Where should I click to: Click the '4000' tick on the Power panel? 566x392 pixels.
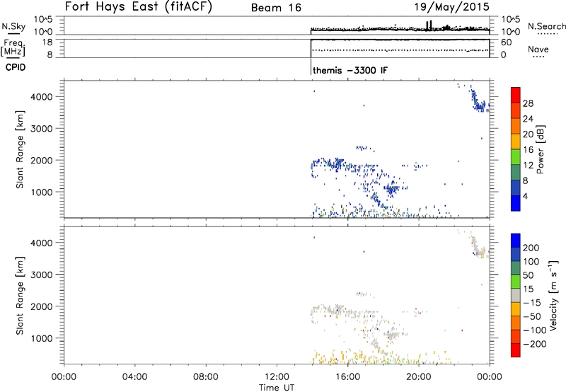(x=42, y=97)
